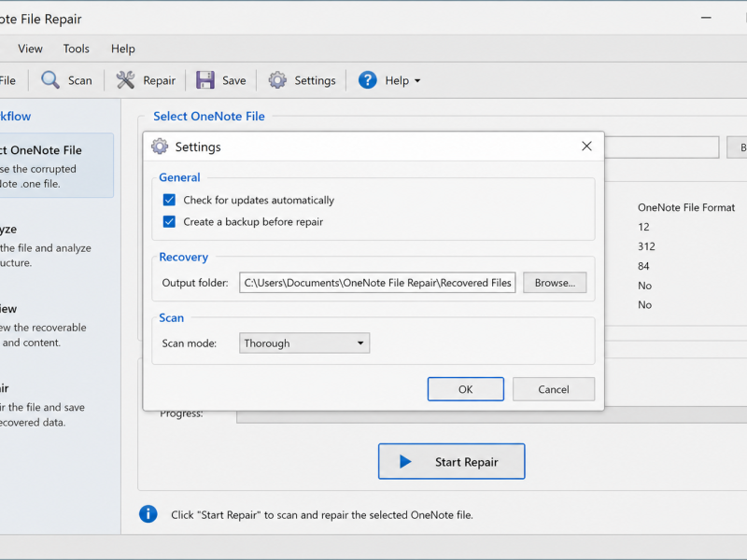The width and height of the screenshot is (747, 560).
Task: Click the Scan toolbar label
Action: [80, 80]
